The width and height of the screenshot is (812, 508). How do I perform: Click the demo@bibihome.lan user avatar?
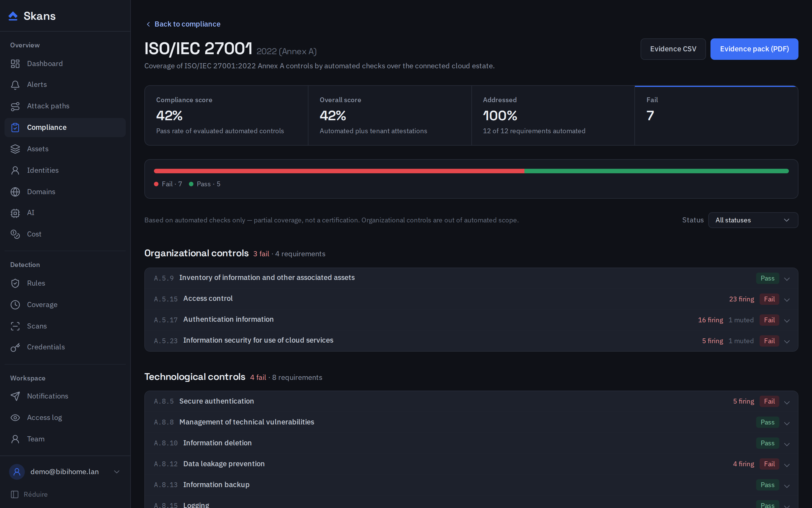click(17, 472)
